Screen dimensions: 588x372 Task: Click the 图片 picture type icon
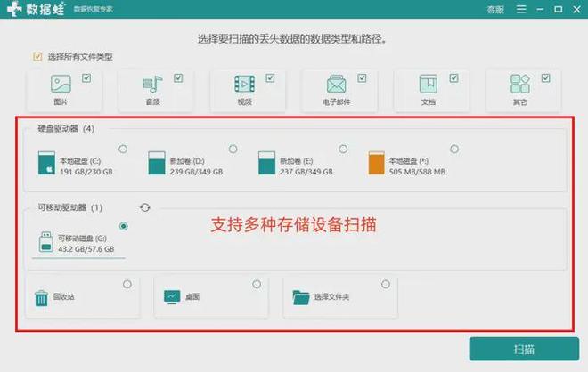tap(61, 84)
